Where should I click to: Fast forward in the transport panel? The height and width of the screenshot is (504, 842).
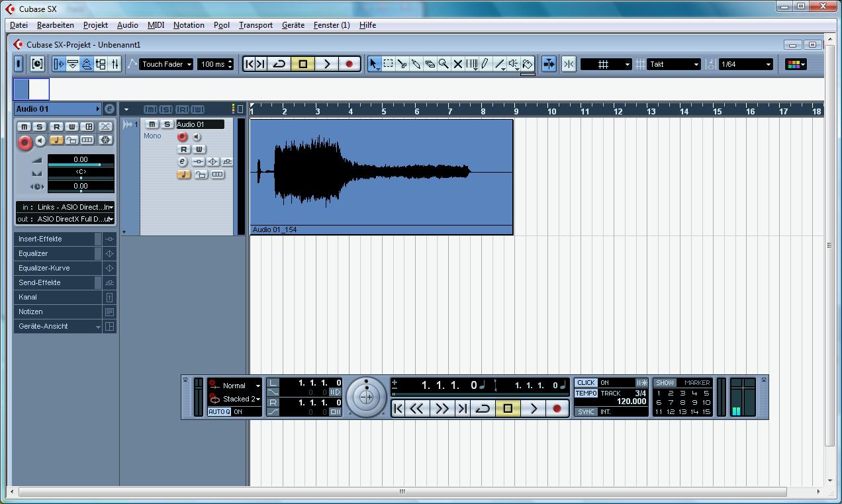(441, 409)
